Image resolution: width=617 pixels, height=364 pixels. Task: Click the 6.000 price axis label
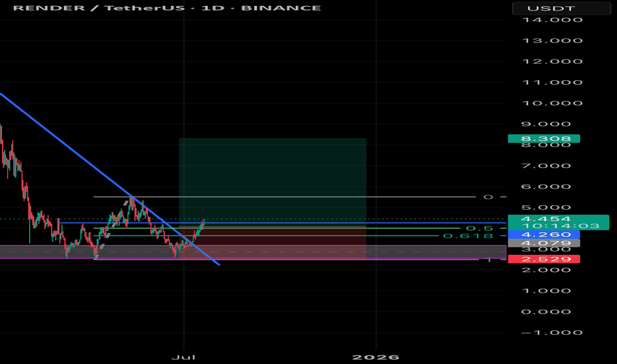coord(546,187)
